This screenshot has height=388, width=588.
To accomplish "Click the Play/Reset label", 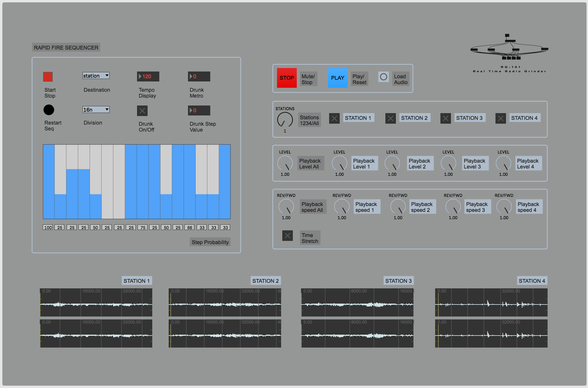I will pos(360,79).
